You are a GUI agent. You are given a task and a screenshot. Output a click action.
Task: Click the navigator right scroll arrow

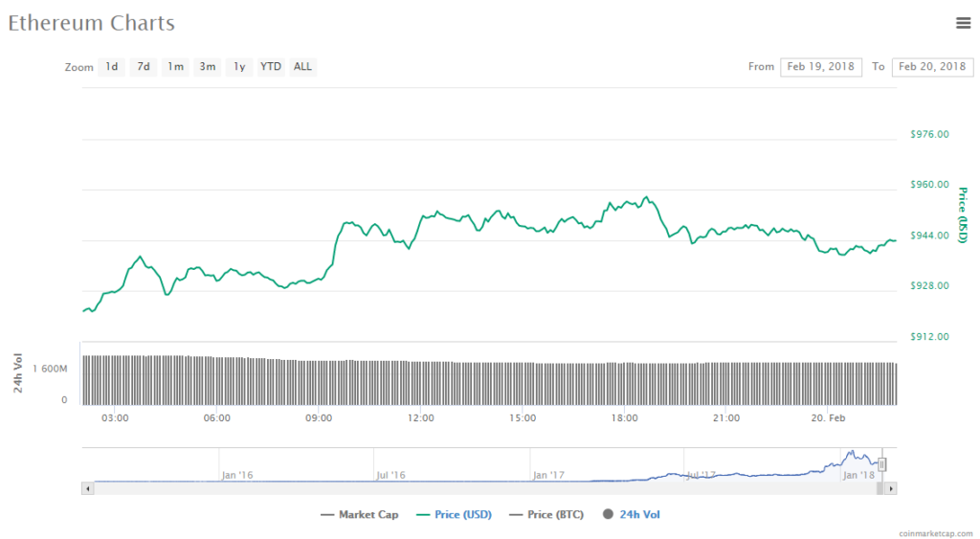point(891,488)
